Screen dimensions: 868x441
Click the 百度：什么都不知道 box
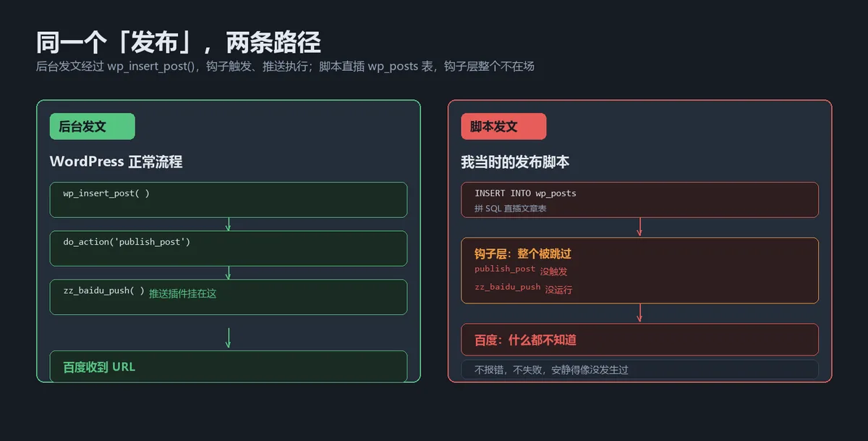[639, 340]
